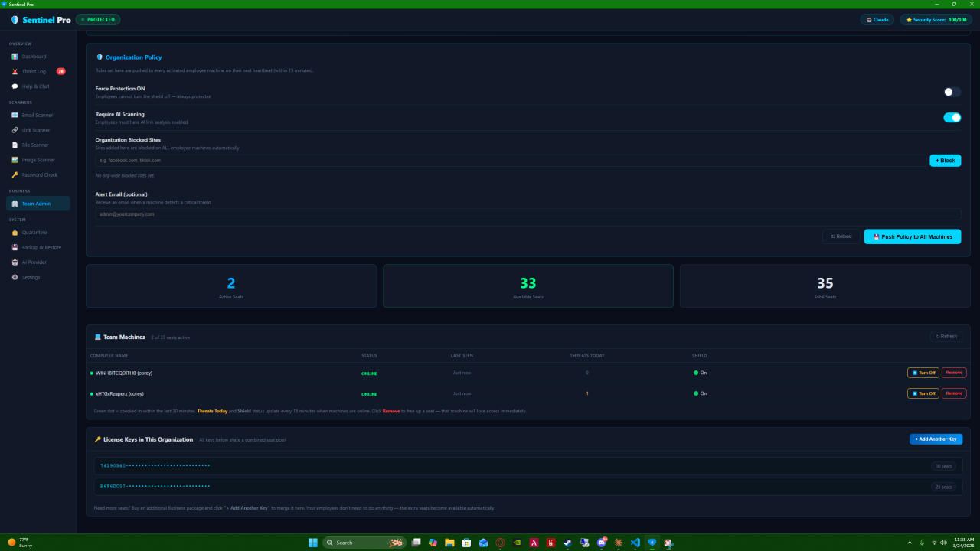The width and height of the screenshot is (980, 551).
Task: Click the Reload policy button
Action: pos(841,236)
